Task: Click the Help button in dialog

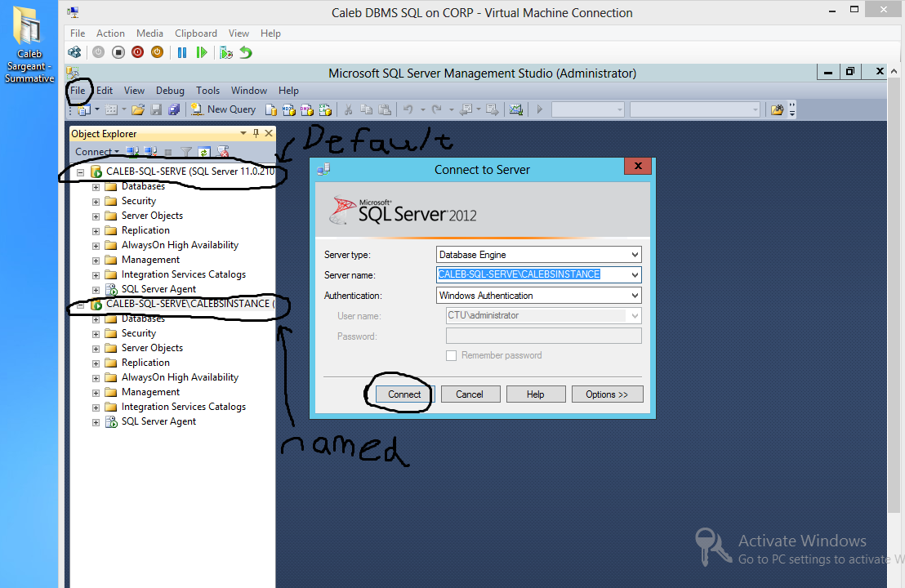Action: click(x=536, y=394)
